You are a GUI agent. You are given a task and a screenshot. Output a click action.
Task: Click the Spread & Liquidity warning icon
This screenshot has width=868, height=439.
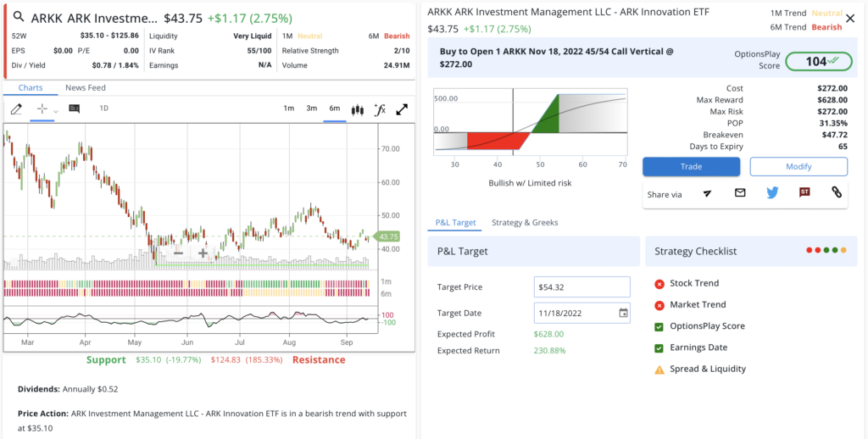(659, 370)
